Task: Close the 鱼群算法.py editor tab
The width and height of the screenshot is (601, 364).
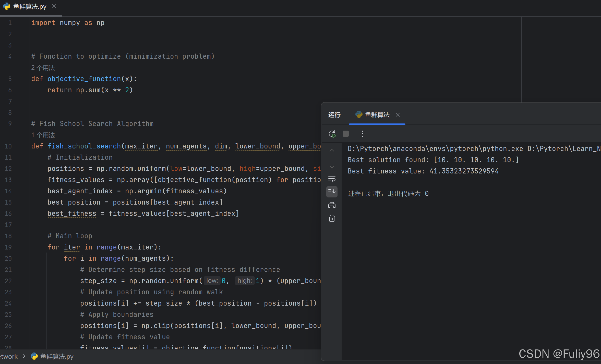Action: pos(54,6)
